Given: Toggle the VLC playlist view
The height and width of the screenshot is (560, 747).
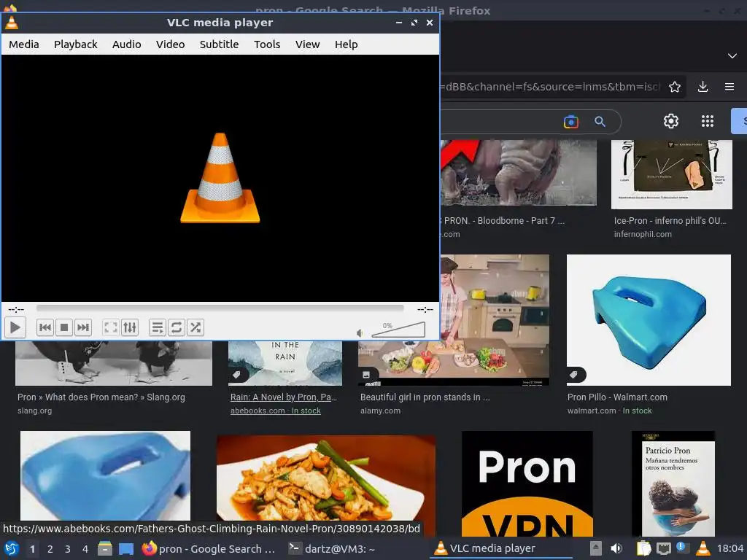Looking at the screenshot, I should [x=158, y=327].
